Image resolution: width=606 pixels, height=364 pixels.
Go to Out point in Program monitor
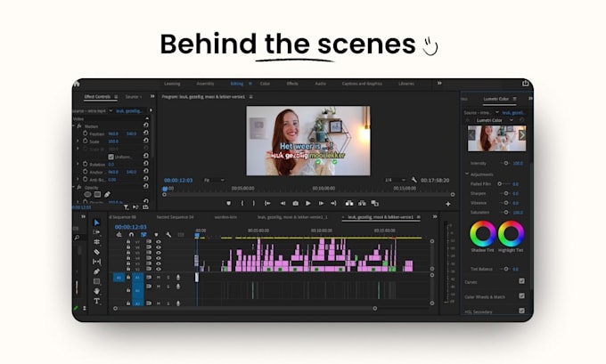click(333, 203)
